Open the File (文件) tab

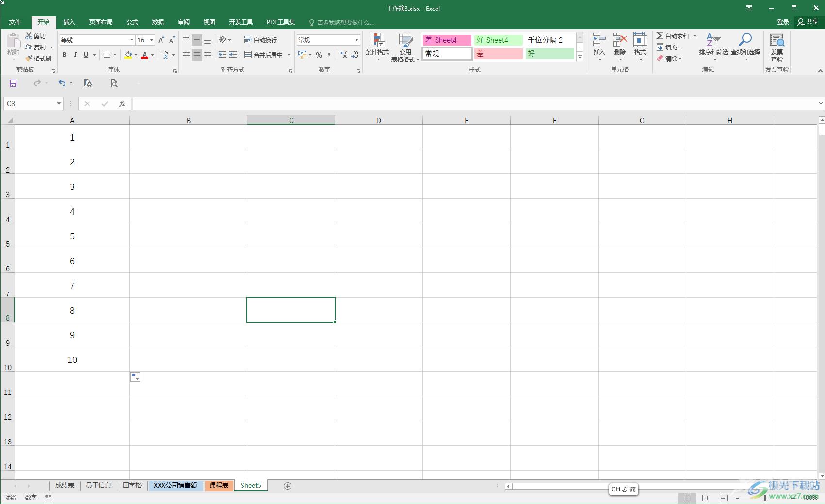click(x=15, y=22)
